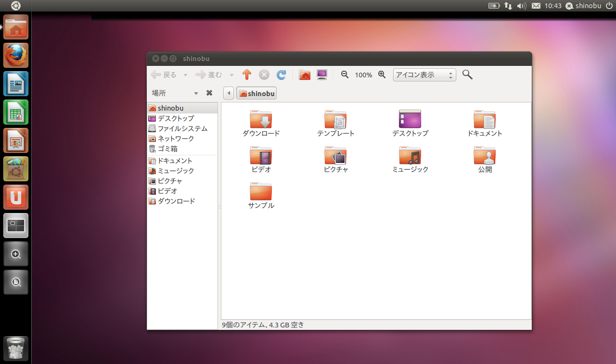Viewport: 616px width, 364px height.
Task: Close the sidebar pane with X
Action: tap(209, 93)
